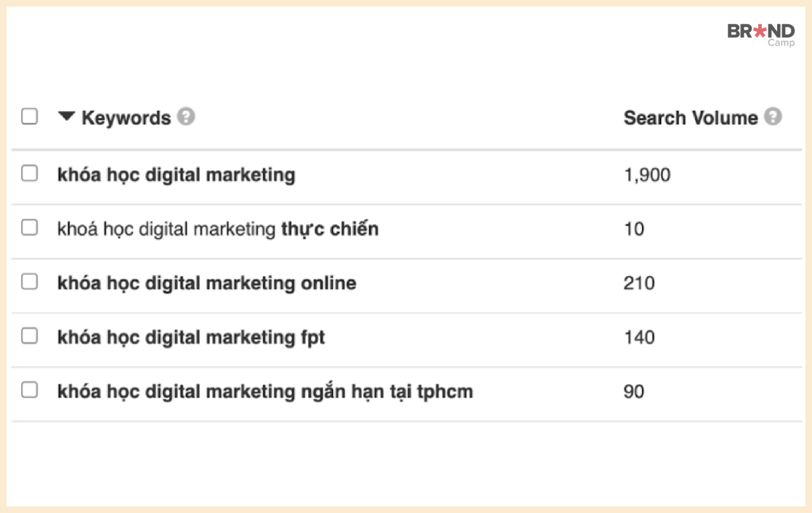This screenshot has width=812, height=513.
Task: Select the thực chiến keyword row checkbox
Action: pyautogui.click(x=29, y=227)
